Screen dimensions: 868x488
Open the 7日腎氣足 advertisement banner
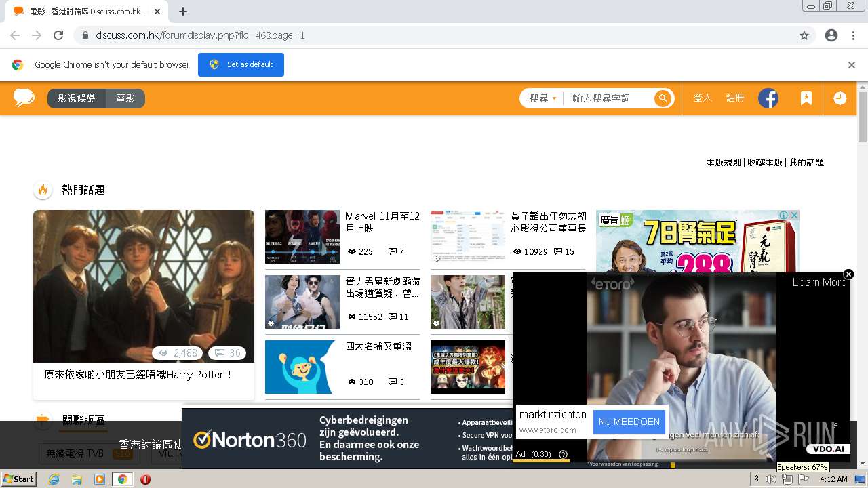(x=697, y=241)
